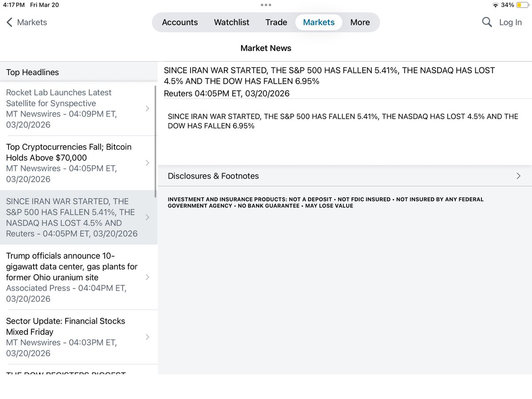
Task: Tap MT Newswires 04:03PM ET timestamp
Action: tap(61, 348)
